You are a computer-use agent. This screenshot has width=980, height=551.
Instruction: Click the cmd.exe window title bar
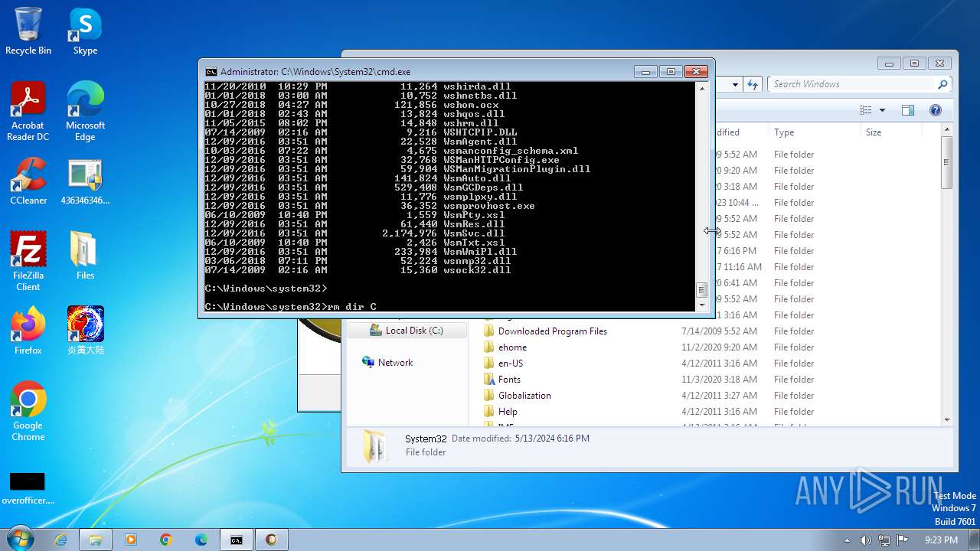tap(417, 72)
